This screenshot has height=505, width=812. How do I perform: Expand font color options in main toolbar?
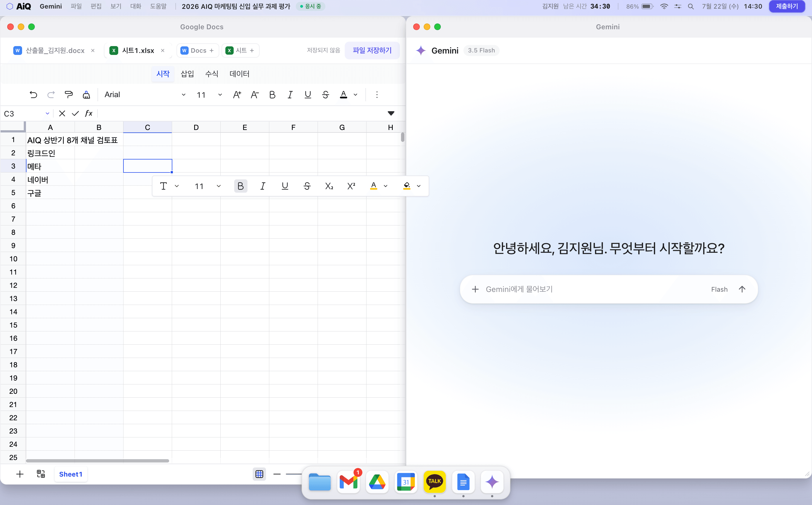click(x=355, y=95)
